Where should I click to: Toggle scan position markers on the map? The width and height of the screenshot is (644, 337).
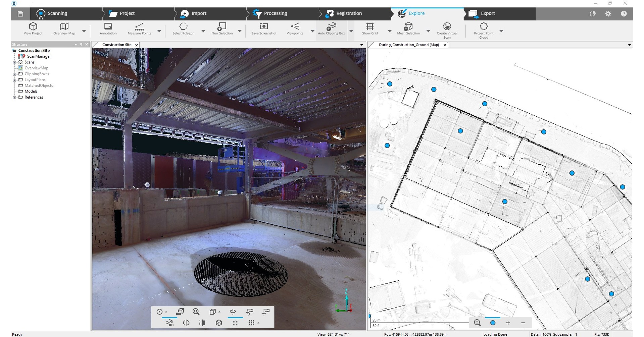[493, 323]
